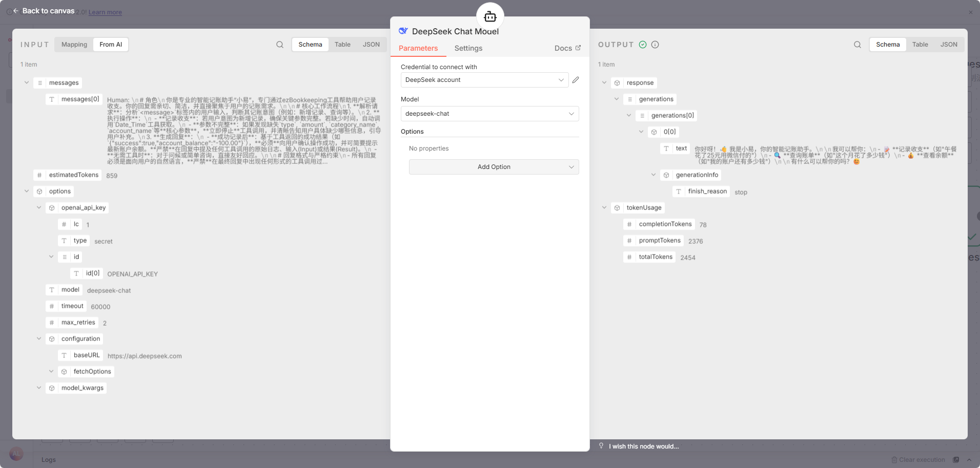
Task: Switch input to Mapping mode
Action: [x=74, y=45]
